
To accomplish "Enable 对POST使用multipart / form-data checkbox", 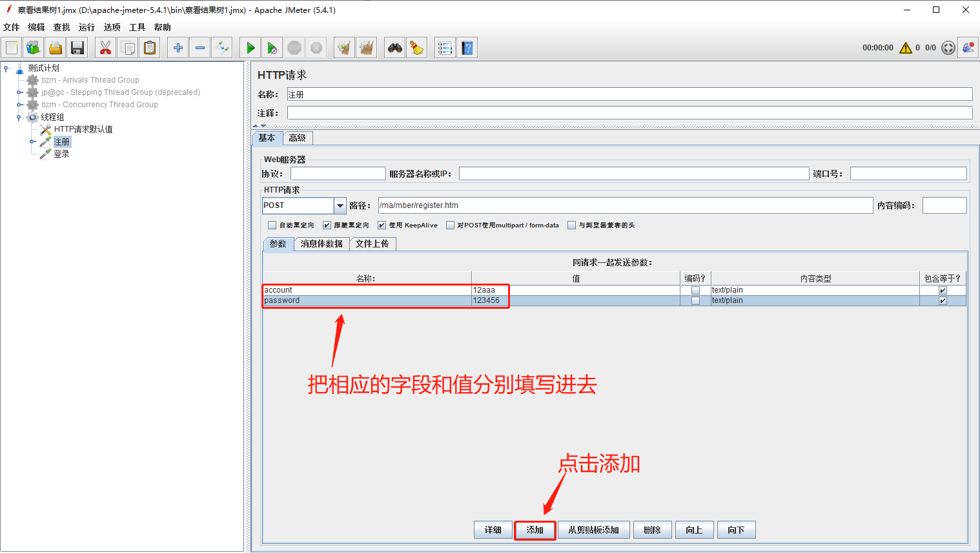I will (450, 225).
